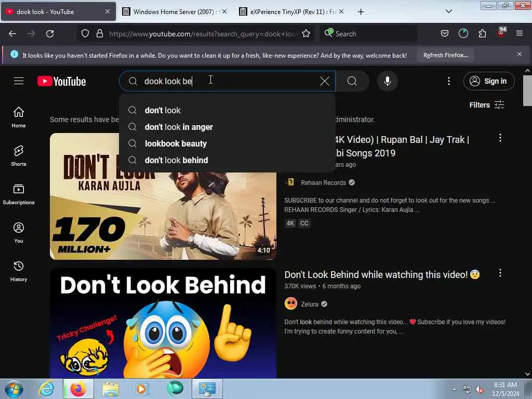This screenshot has width=532, height=399.
Task: Open a new tab
Action: [x=361, y=12]
